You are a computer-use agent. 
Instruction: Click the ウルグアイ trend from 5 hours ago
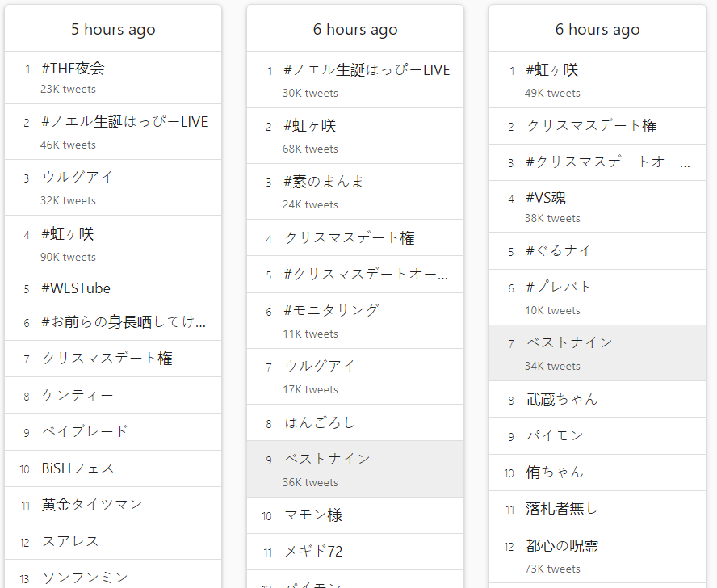pyautogui.click(x=77, y=177)
